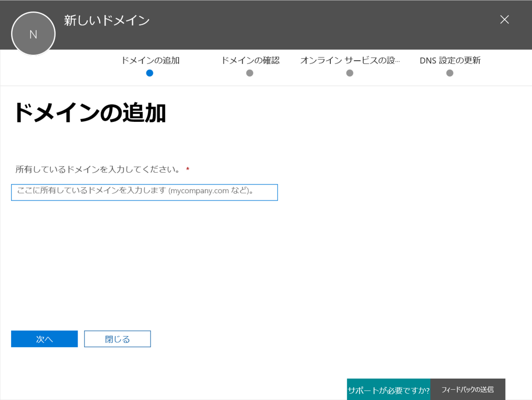Image resolution: width=532 pixels, height=400 pixels.
Task: Click the DNS 設定の更新 wizard step
Action: 449,60
